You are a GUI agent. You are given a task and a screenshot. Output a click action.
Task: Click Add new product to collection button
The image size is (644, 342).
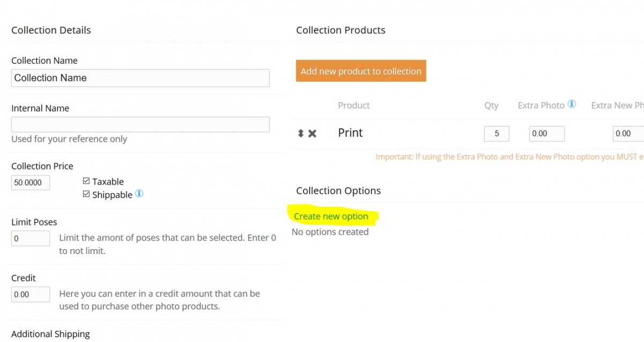[x=361, y=71]
